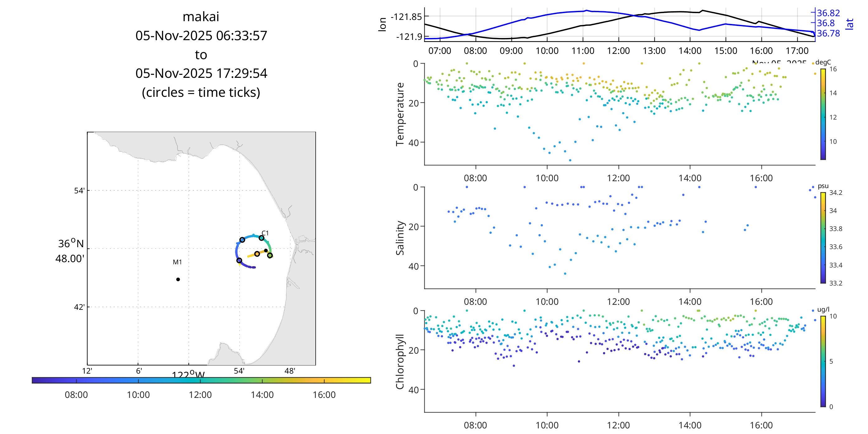Click the black dot beside the yellow track
Screen dimensions: 868x434
coord(266,250)
